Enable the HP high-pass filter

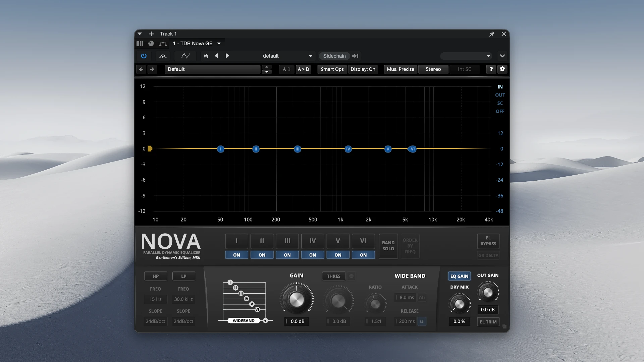pyautogui.click(x=156, y=276)
